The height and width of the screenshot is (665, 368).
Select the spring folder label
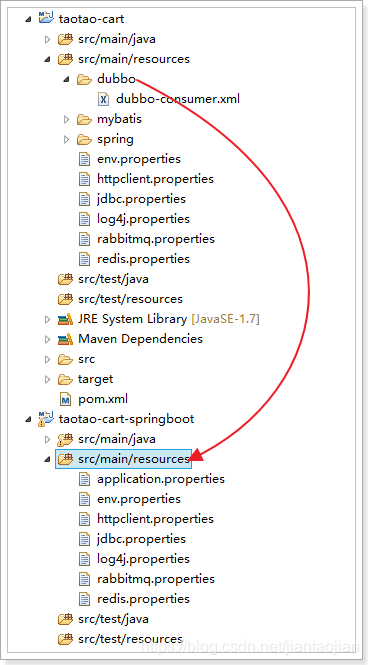[x=115, y=140]
